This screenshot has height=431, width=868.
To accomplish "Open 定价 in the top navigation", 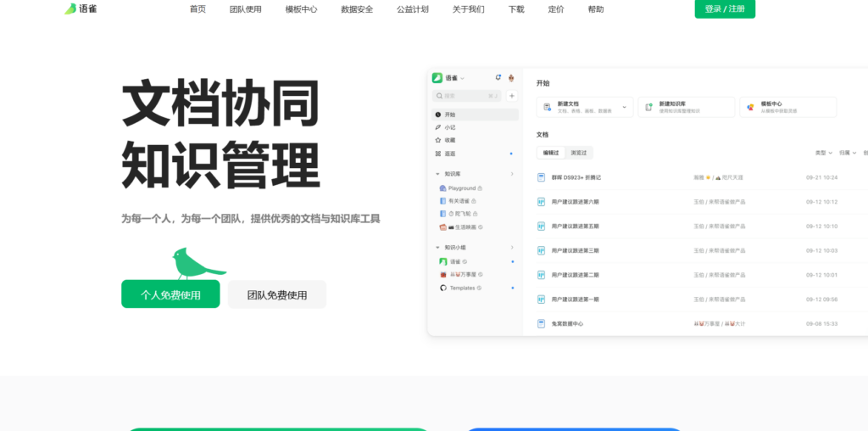I will coord(556,8).
